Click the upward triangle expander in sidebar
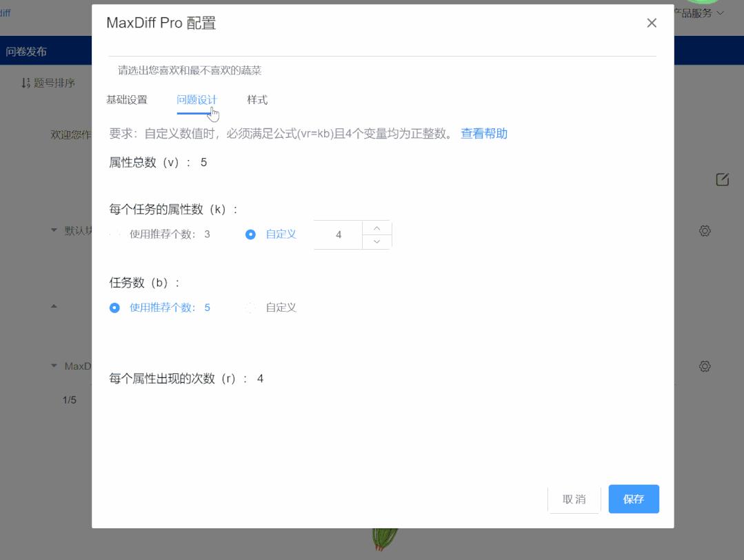 coord(54,307)
